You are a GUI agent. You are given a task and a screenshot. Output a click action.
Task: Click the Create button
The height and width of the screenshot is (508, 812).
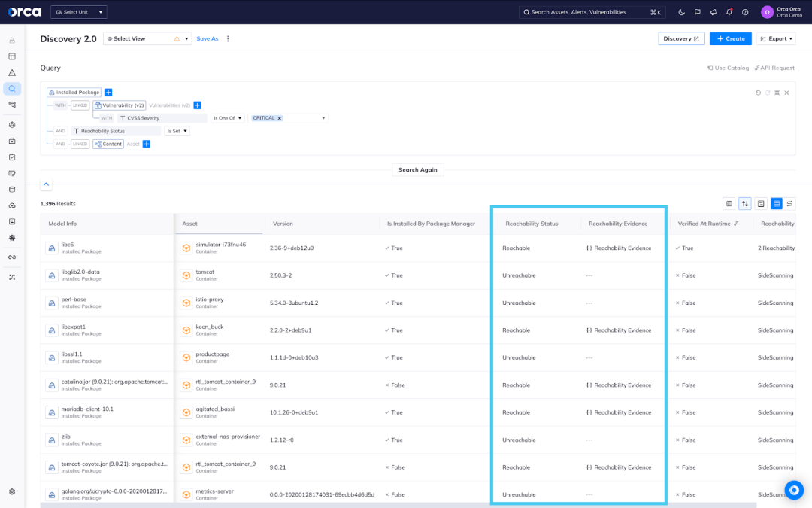click(x=730, y=38)
